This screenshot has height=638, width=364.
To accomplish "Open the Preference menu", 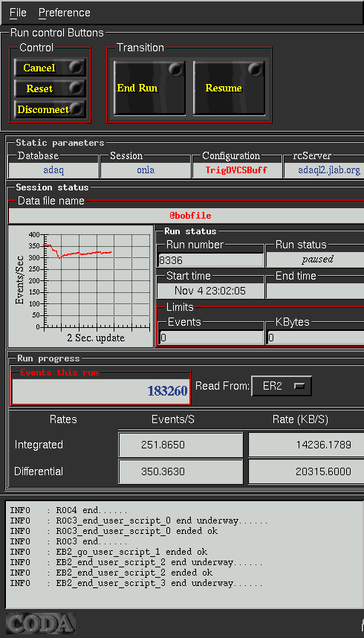I will coord(65,13).
